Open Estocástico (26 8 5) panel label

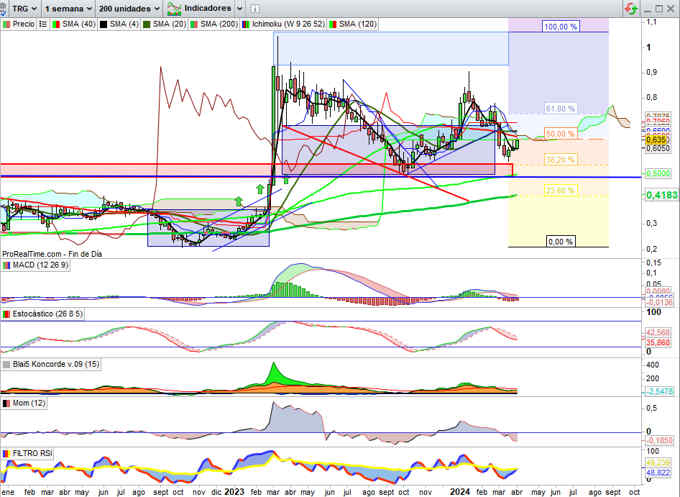pyautogui.click(x=42, y=314)
